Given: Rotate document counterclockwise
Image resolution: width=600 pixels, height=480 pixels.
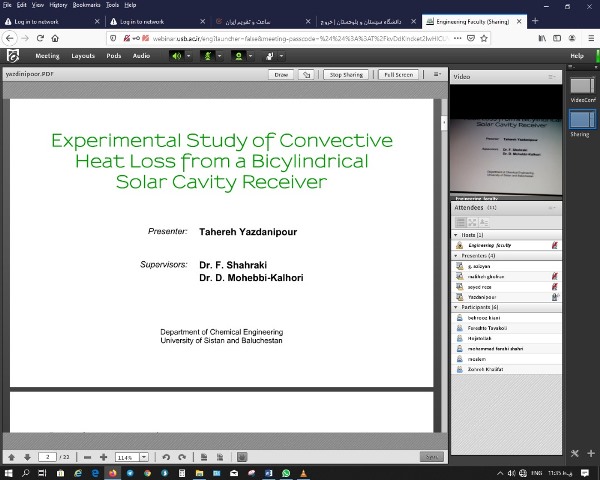Looking at the screenshot, I should point(166,457).
